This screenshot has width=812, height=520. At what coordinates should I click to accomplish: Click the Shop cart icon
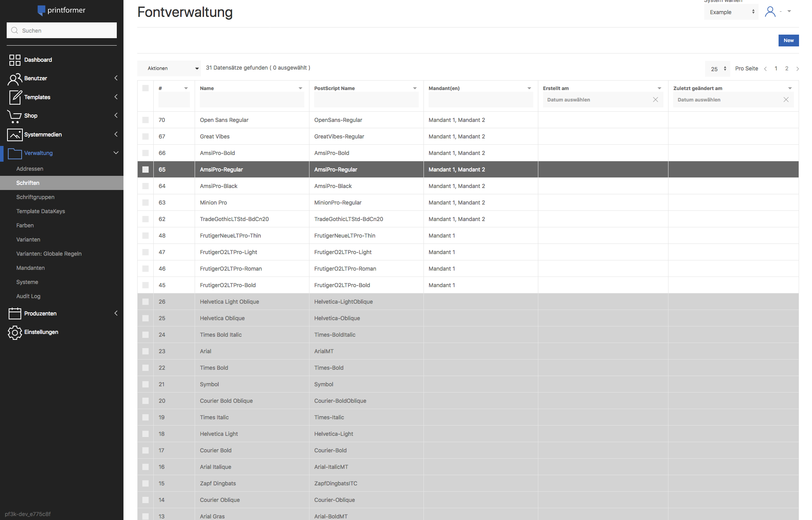pos(15,116)
